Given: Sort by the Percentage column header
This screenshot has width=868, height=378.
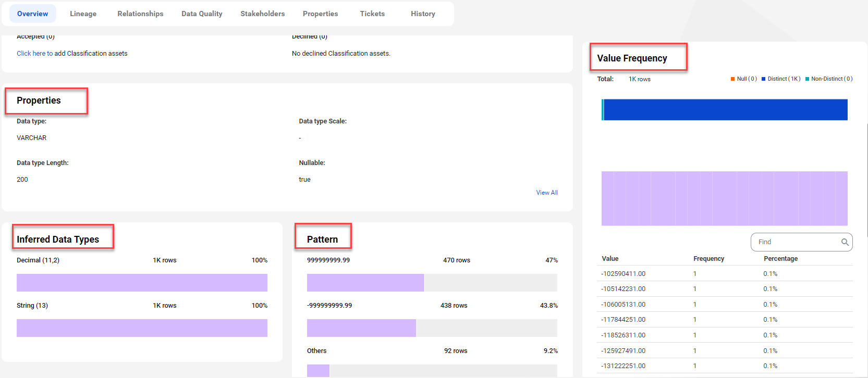Looking at the screenshot, I should [x=780, y=259].
